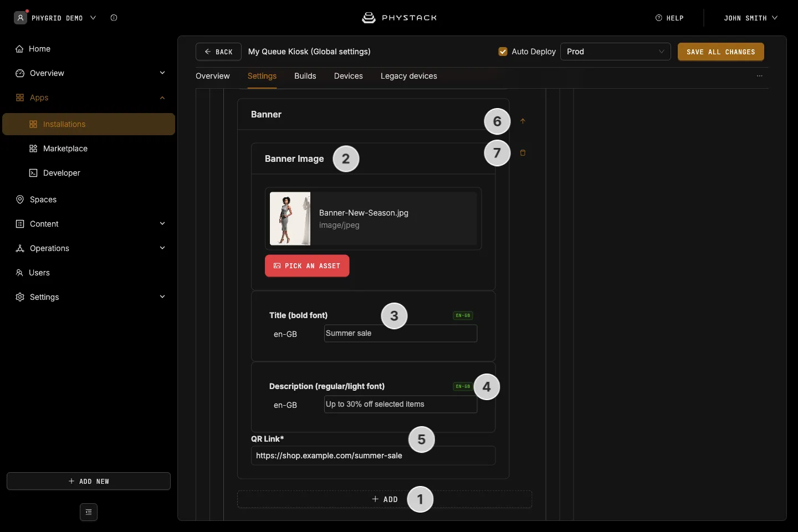The height and width of the screenshot is (532, 798).
Task: Click the Back button
Action: click(218, 52)
